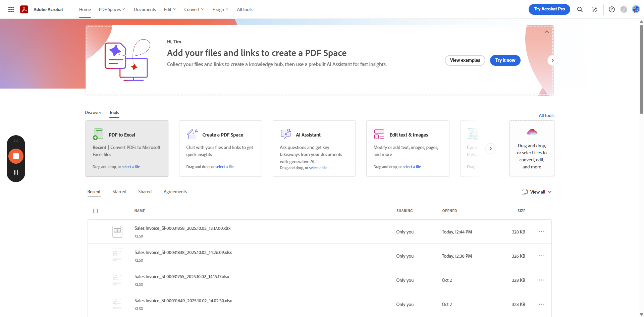Click the Create a PDF Space icon
Screen dimensions: 644x317
(x=192, y=134)
